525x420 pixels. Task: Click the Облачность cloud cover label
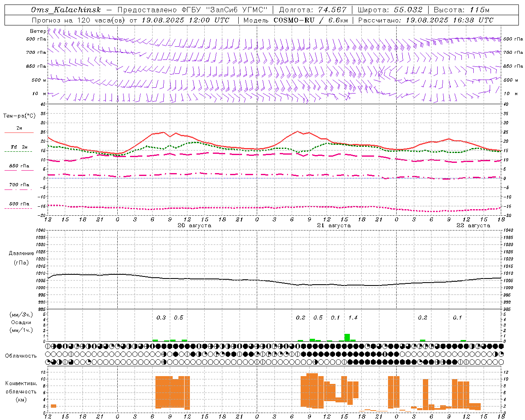21,356
